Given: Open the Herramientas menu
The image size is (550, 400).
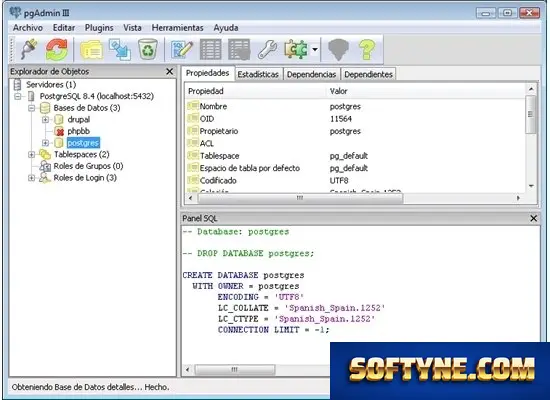Looking at the screenshot, I should click(x=177, y=28).
